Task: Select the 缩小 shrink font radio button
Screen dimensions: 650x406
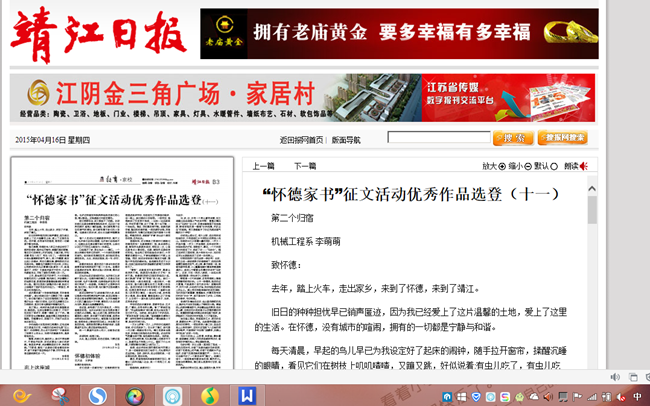Action: [527, 166]
